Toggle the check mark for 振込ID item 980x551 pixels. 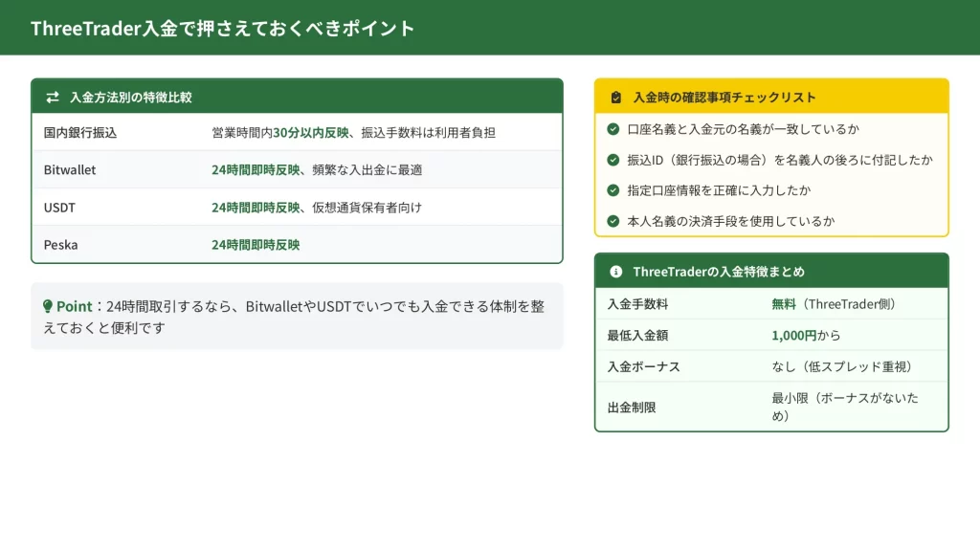tap(613, 160)
